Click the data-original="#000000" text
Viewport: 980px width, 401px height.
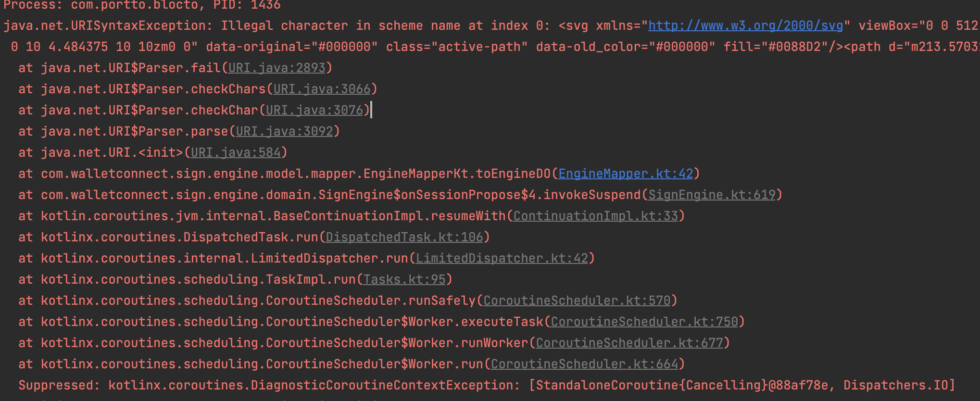292,47
